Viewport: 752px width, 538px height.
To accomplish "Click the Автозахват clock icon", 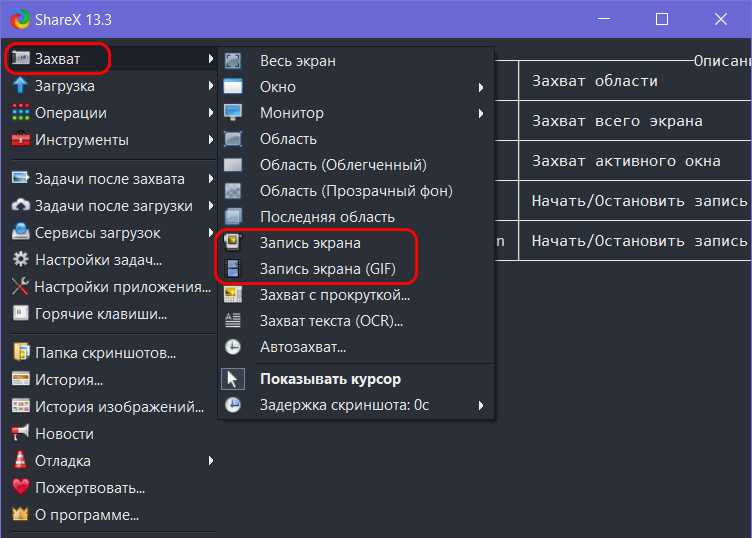I will click(233, 346).
